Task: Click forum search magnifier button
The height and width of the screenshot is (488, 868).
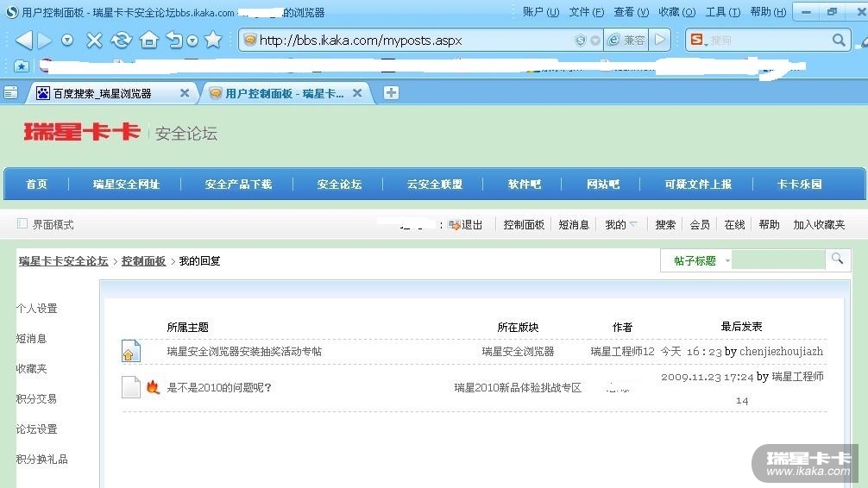Action: tap(837, 259)
